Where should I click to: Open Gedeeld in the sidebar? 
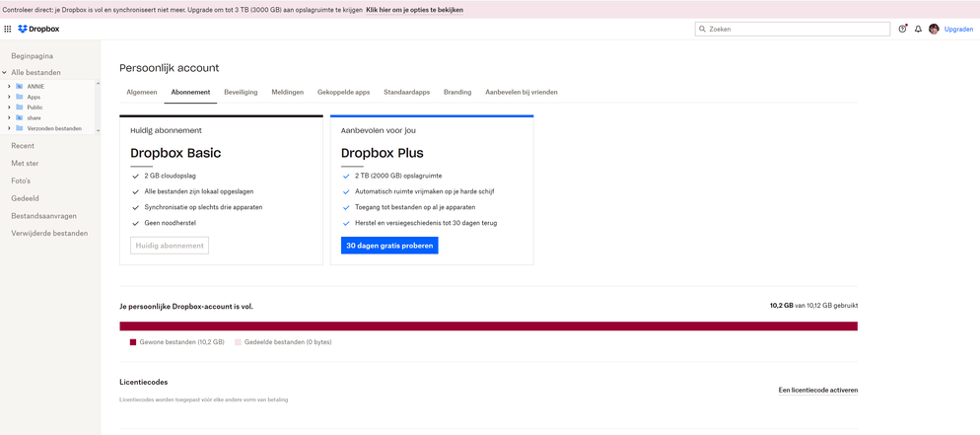coord(25,198)
